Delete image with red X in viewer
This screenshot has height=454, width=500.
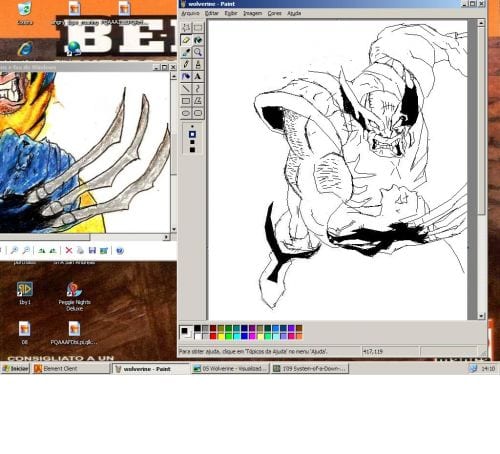pyautogui.click(x=69, y=250)
